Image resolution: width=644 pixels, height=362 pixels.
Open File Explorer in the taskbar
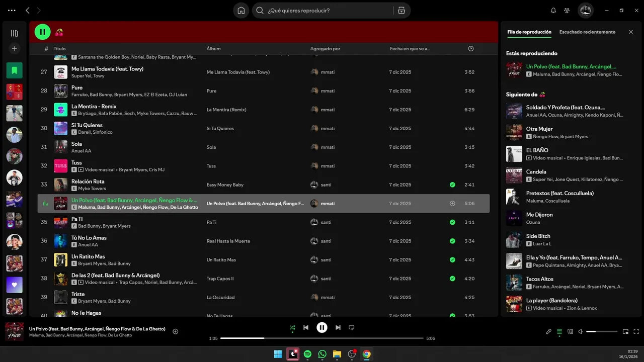pos(337,354)
